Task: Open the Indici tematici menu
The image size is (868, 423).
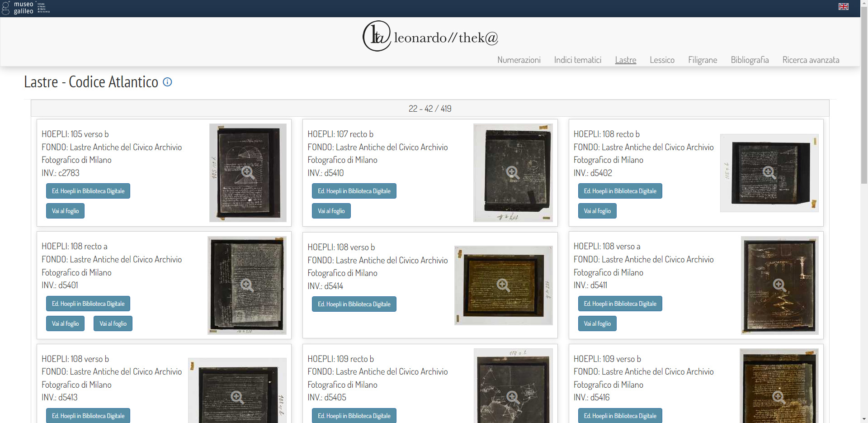Action: 577,60
